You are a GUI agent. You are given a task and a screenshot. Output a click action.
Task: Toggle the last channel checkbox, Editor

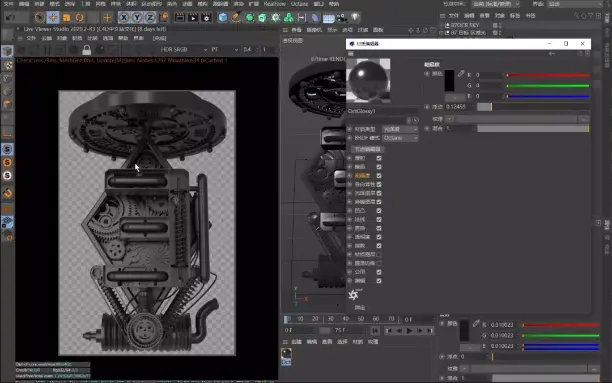point(379,281)
